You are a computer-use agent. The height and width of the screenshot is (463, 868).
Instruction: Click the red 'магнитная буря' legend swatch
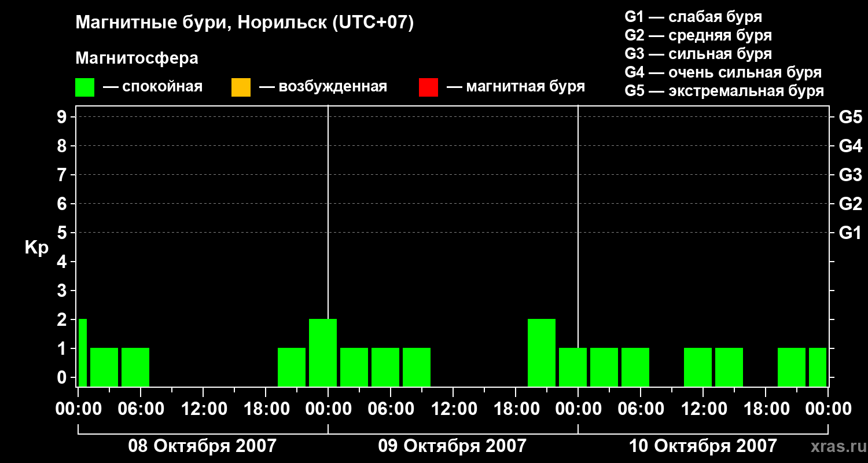pyautogui.click(x=428, y=87)
